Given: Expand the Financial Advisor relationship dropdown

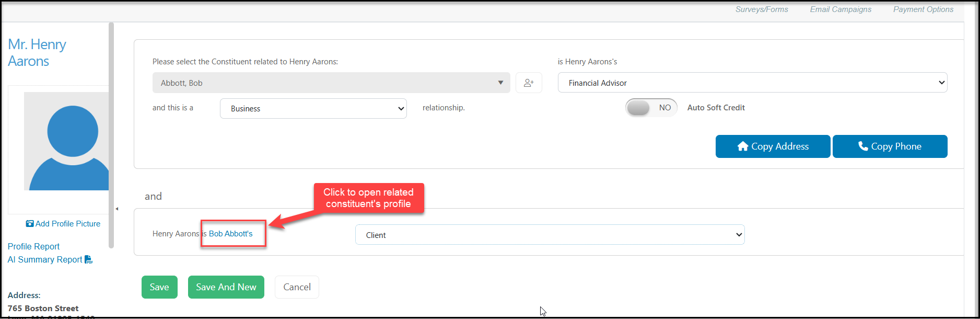Looking at the screenshot, I should (752, 83).
